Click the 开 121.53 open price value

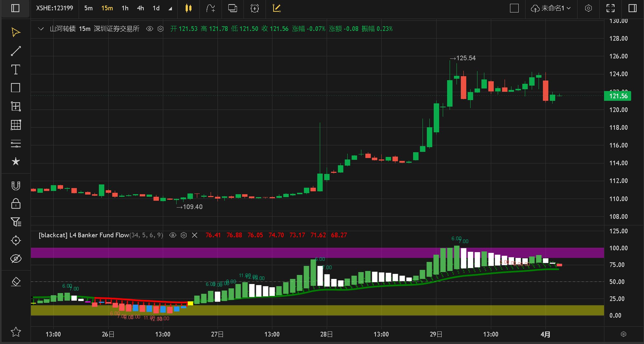(x=184, y=29)
